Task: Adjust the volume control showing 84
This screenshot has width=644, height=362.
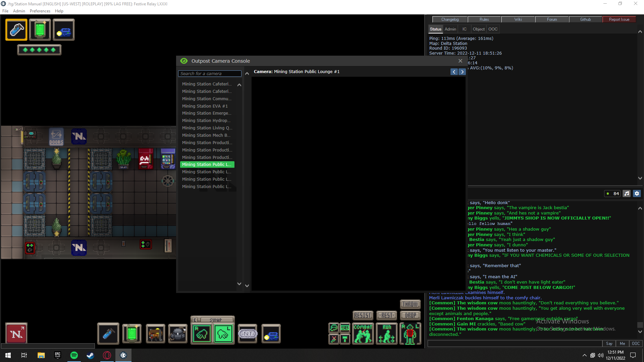Action: coord(612,193)
